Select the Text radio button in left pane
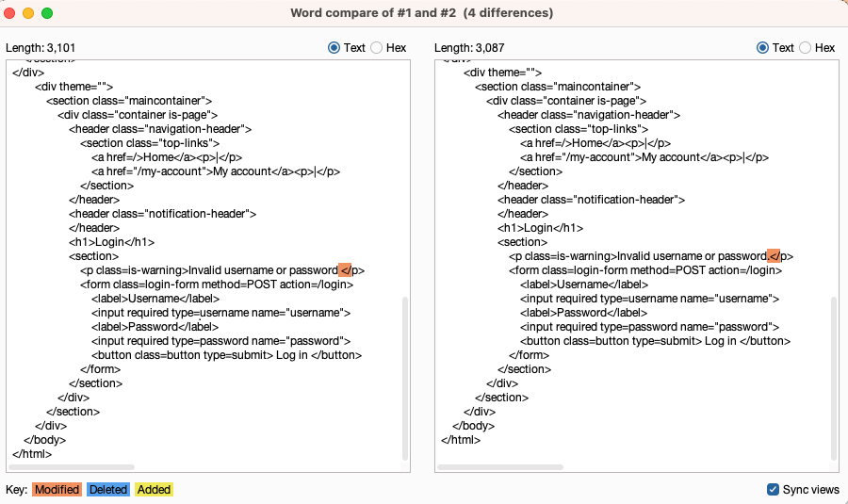Viewport: 848px width, 504px height. pos(334,48)
